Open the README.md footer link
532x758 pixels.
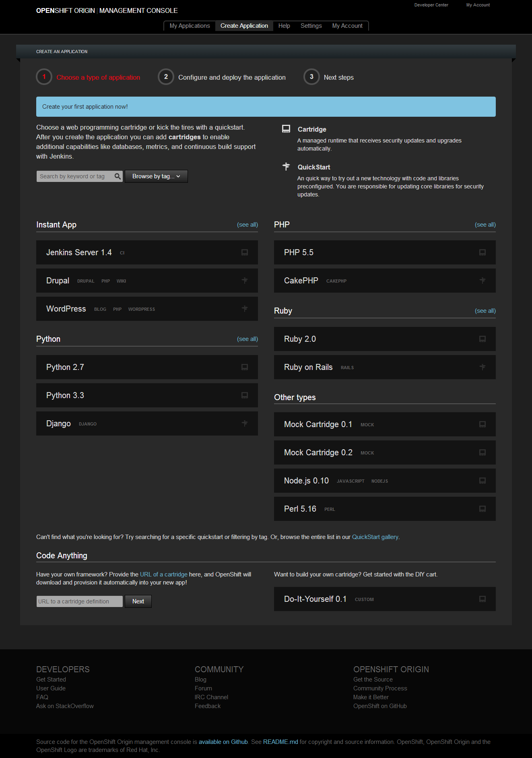(x=280, y=742)
